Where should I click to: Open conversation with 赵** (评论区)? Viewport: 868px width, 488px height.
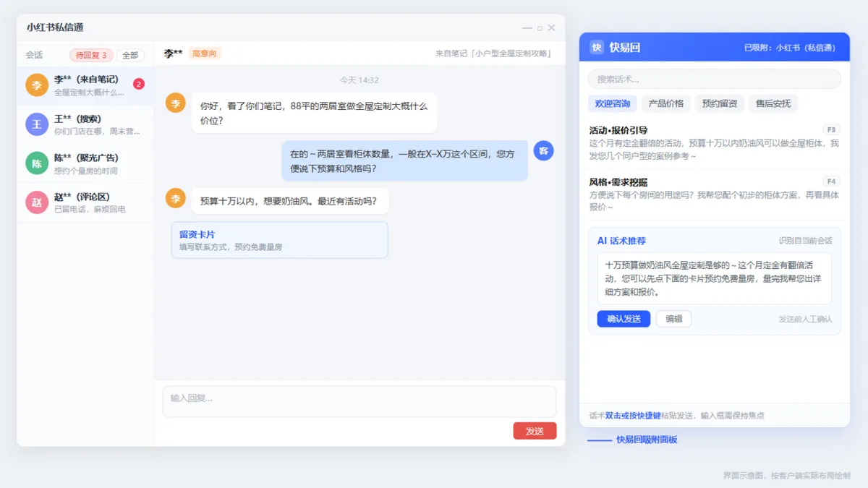point(85,202)
